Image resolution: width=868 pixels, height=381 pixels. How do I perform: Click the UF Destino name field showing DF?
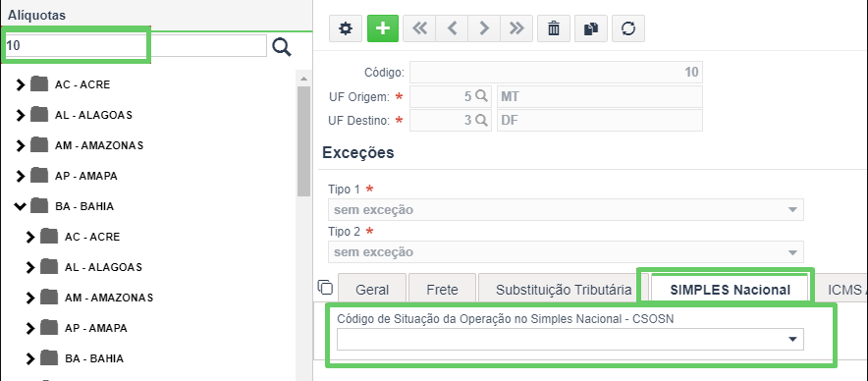pos(600,120)
